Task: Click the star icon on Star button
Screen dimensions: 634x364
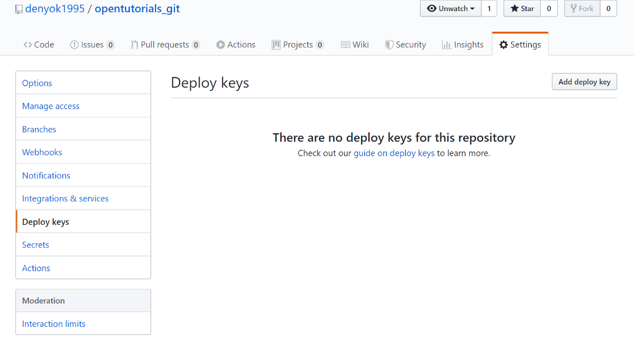Action: pyautogui.click(x=514, y=8)
